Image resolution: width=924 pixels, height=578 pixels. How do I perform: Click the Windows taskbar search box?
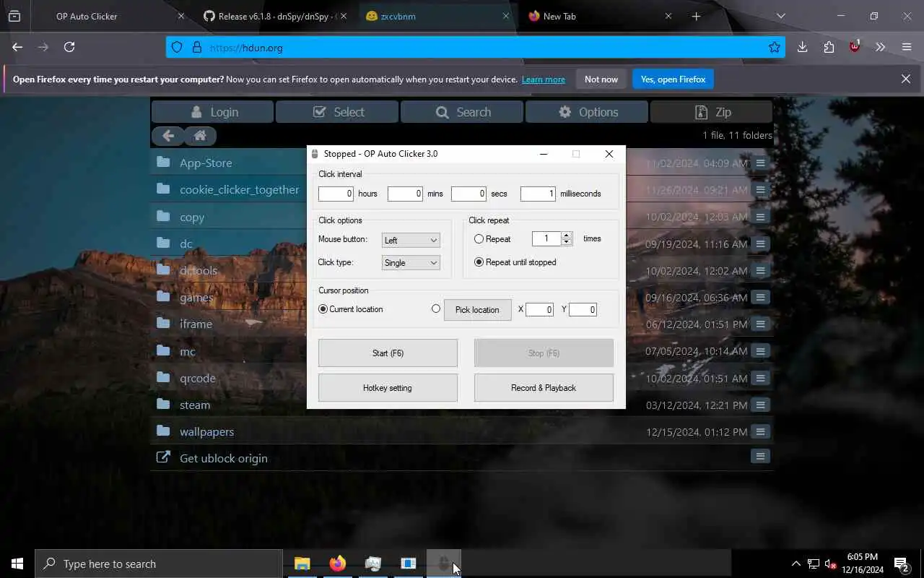(159, 564)
